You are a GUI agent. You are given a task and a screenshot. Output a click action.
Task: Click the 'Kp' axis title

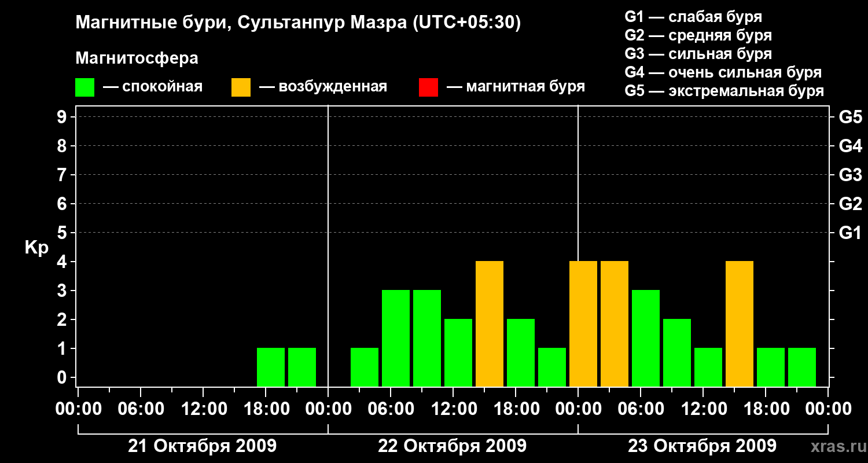point(36,247)
